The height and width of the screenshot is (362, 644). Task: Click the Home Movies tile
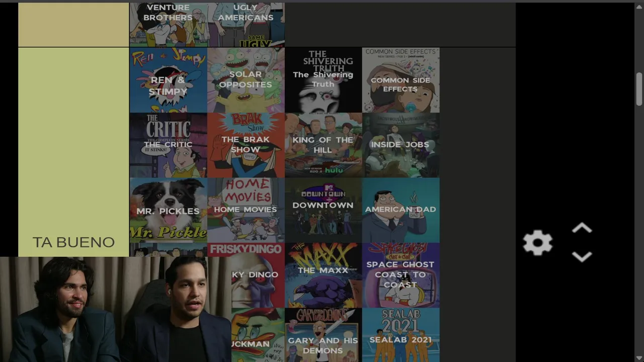click(x=246, y=210)
